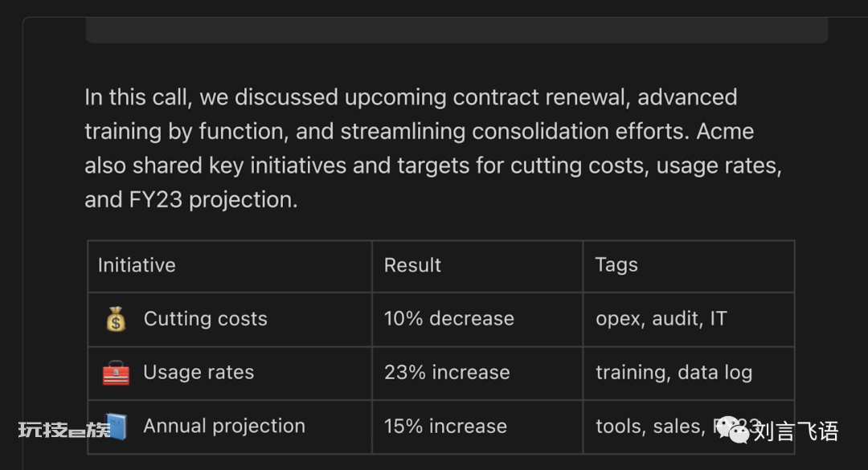The height and width of the screenshot is (470, 868).
Task: Click the training, data log tags cell
Action: click(689, 373)
